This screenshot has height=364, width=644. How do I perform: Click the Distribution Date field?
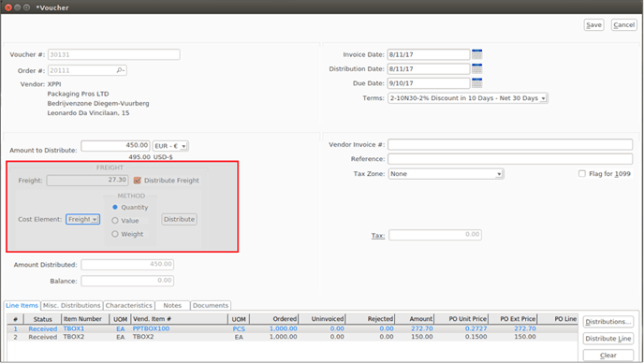click(429, 68)
